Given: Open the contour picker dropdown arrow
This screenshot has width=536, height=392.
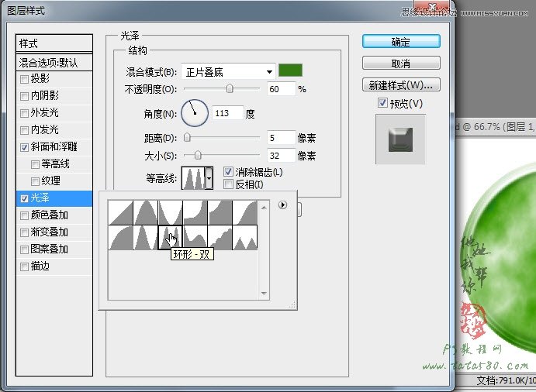Looking at the screenshot, I should point(209,178).
